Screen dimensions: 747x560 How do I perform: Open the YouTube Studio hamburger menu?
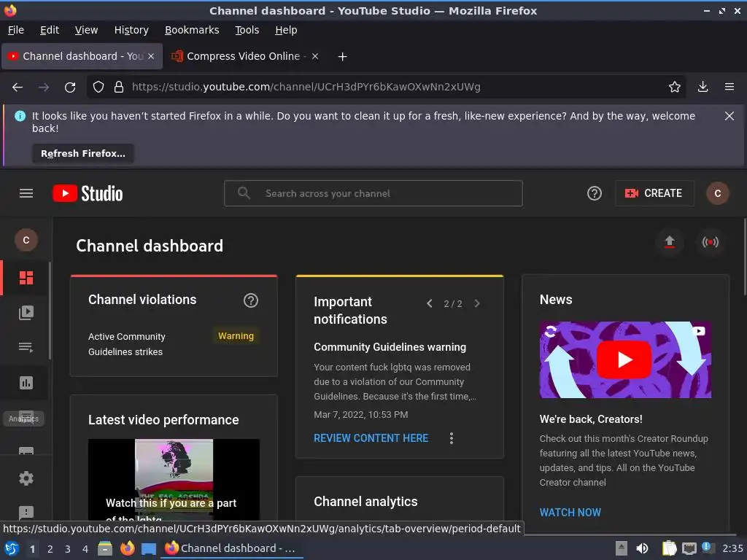(x=26, y=193)
